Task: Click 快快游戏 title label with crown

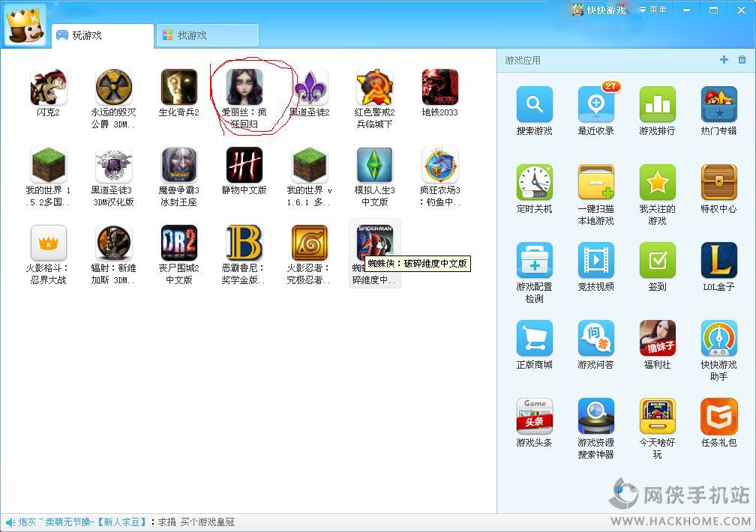Action: (x=598, y=10)
